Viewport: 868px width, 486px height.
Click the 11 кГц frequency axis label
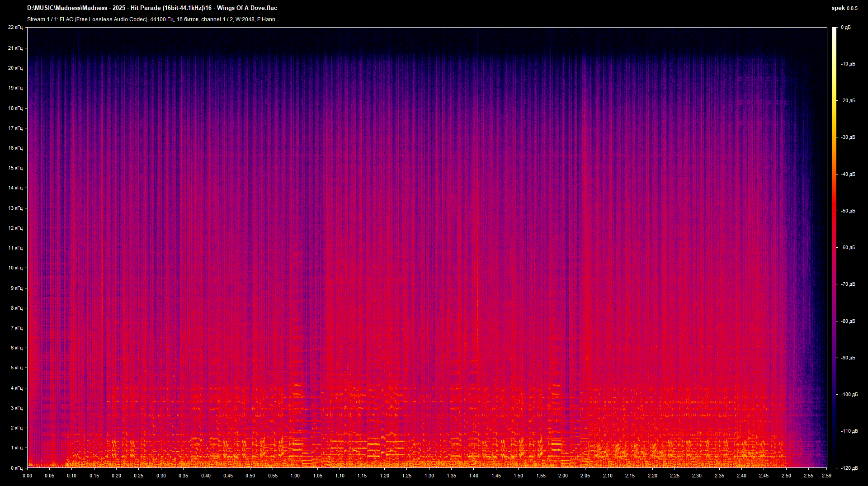point(16,247)
